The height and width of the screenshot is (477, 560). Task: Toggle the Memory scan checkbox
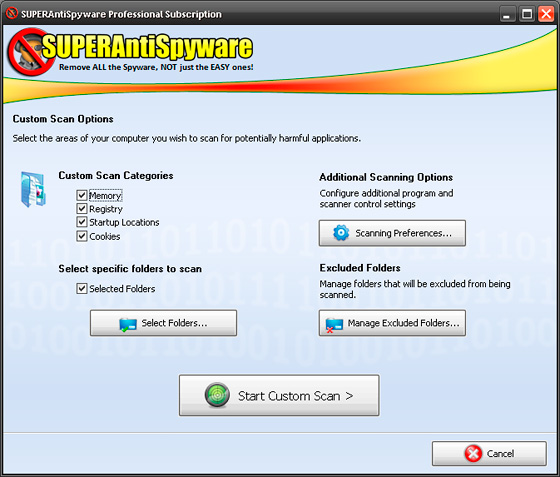tap(82, 195)
